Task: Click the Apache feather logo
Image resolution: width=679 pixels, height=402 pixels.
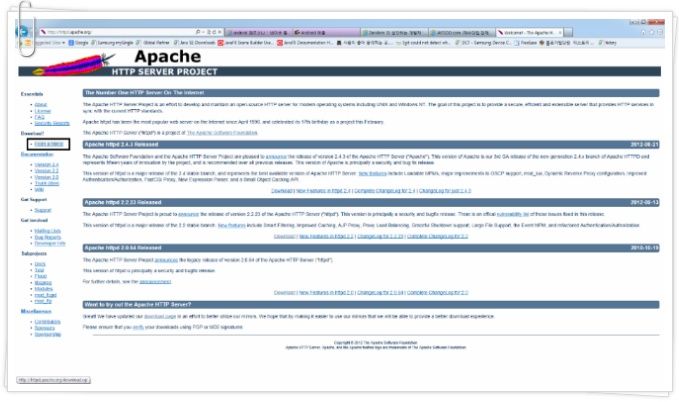Action: pos(74,64)
